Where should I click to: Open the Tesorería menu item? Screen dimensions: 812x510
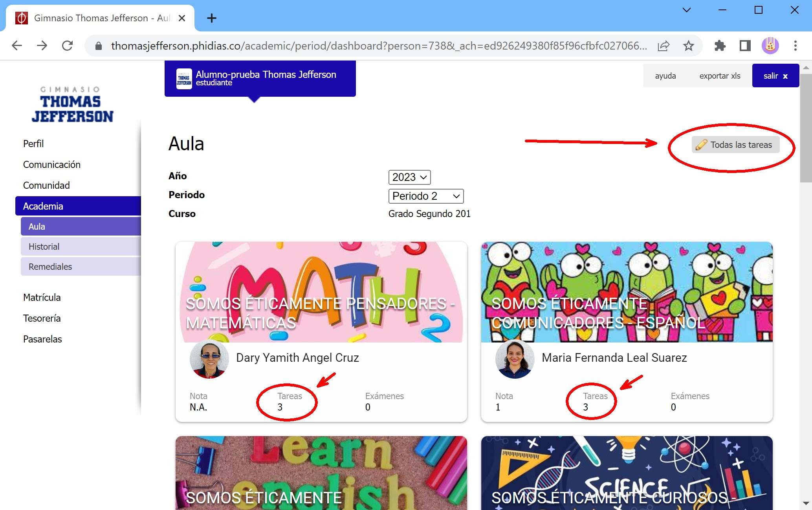[x=42, y=318]
